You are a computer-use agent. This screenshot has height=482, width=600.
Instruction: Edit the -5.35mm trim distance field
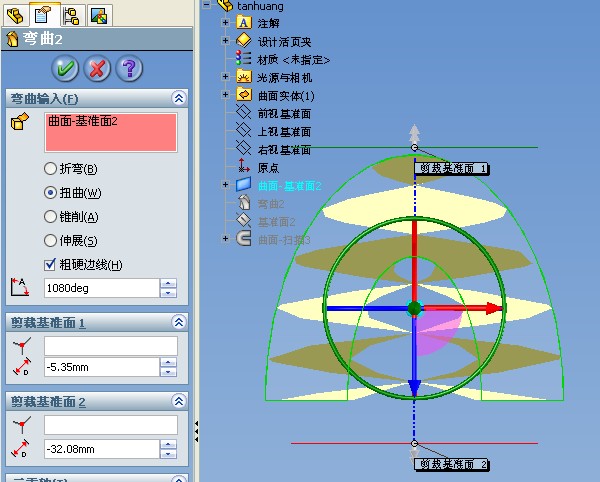point(101,367)
